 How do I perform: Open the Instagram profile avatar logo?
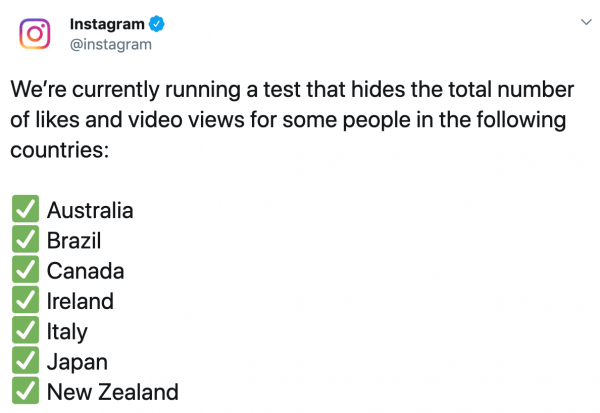click(x=35, y=34)
